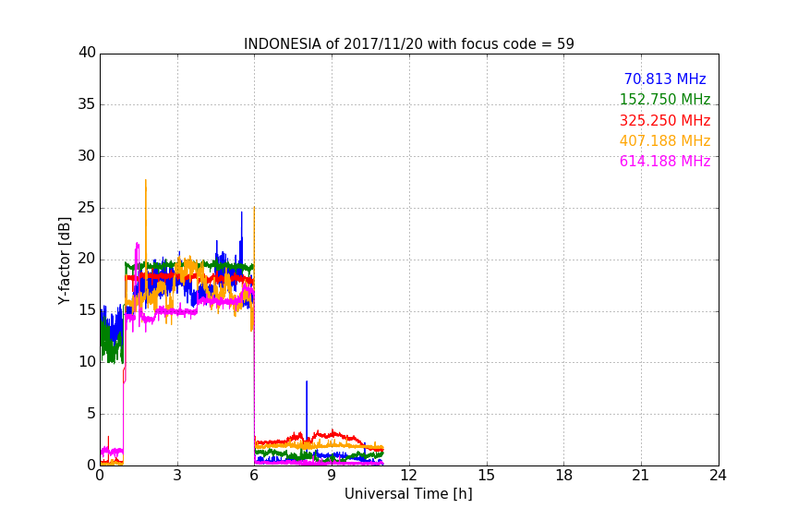Screen dimensions: 798x532
Task: Click the y-axis tick label 10
Action: click(x=87, y=362)
